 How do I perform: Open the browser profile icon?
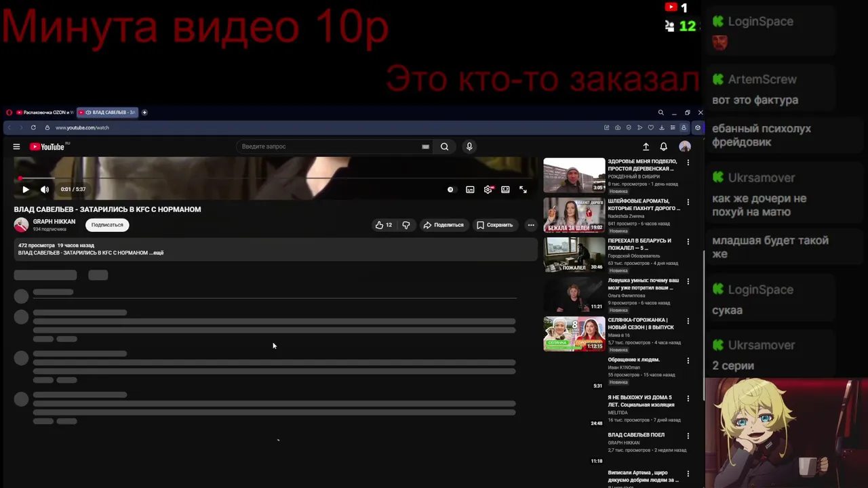(x=684, y=127)
